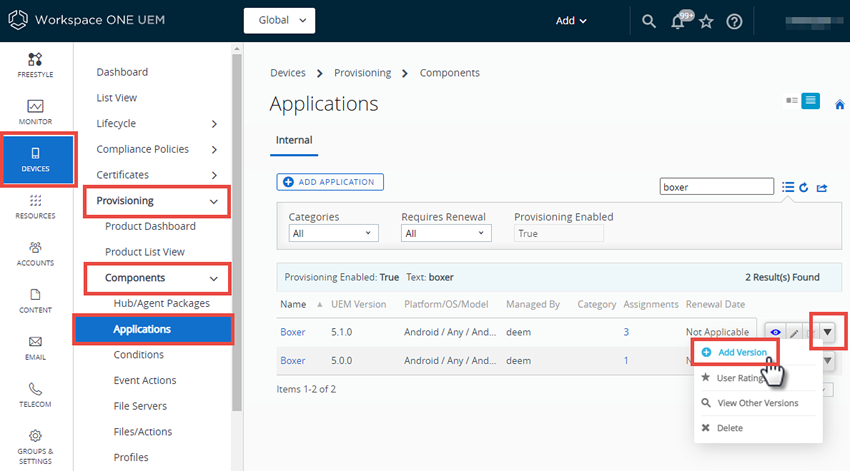
Task: Open Hub/Agent Packages
Action: point(162,303)
